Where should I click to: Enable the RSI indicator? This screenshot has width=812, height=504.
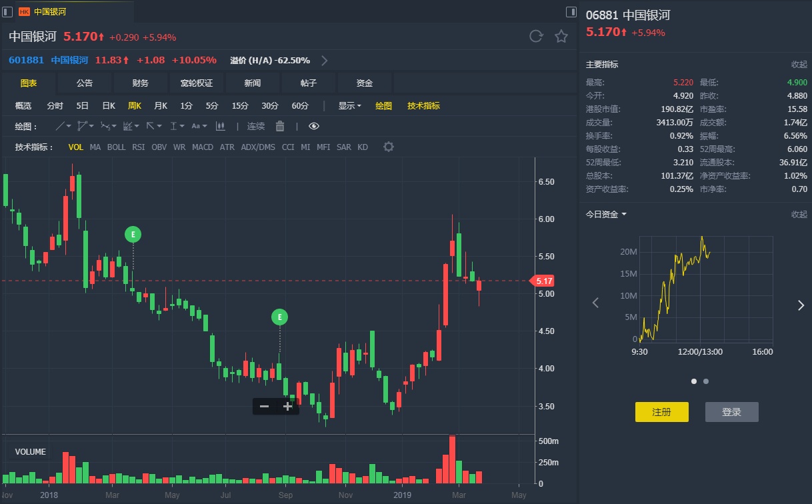[x=138, y=147]
